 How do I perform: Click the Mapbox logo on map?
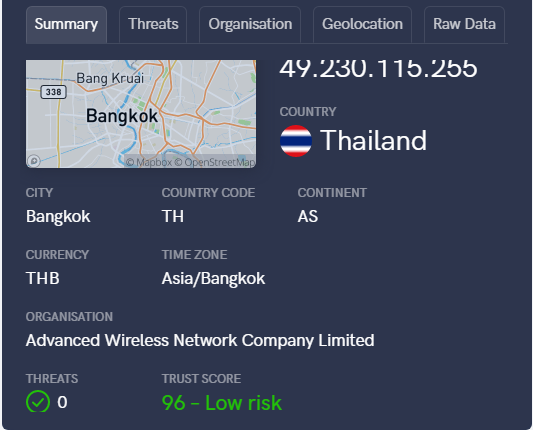coord(34,161)
